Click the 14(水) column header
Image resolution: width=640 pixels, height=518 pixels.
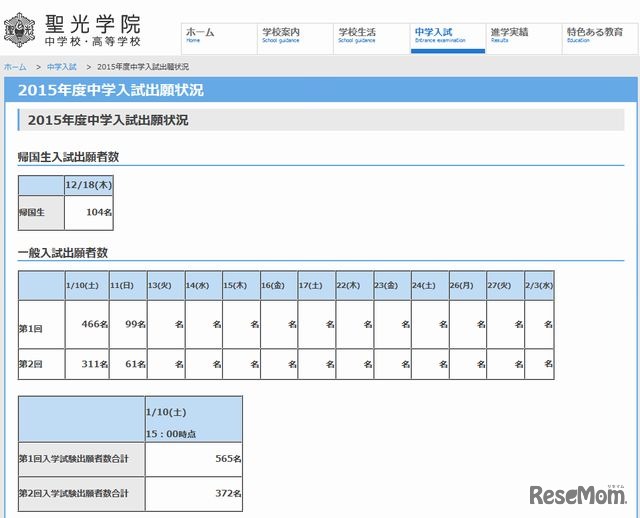[204, 285]
